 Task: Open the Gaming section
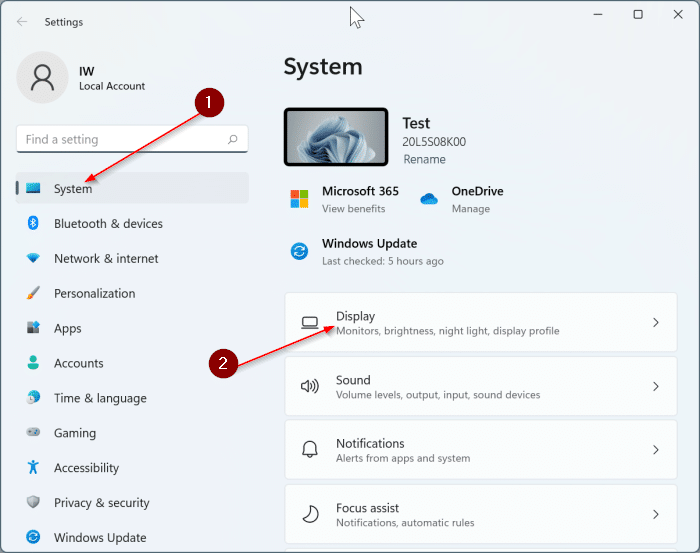[132, 432]
